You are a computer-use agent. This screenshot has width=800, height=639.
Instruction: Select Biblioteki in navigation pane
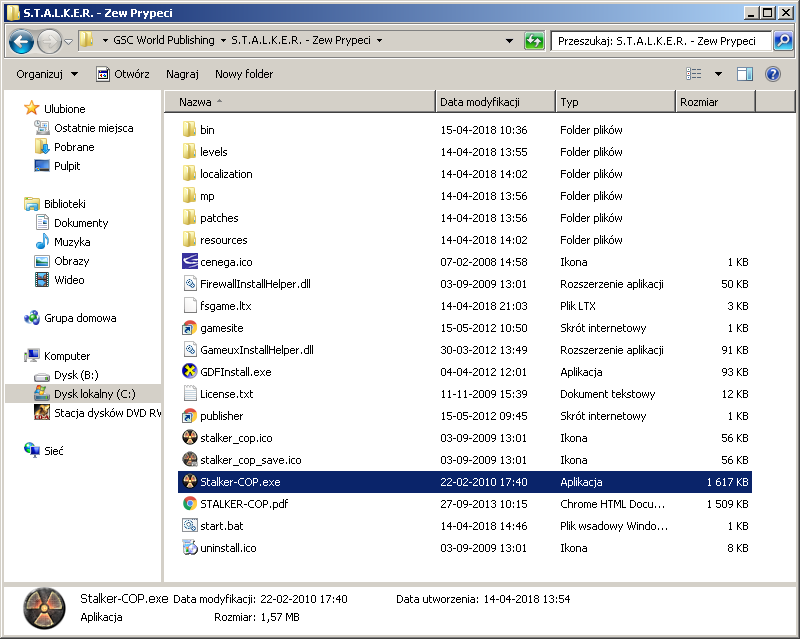tap(55, 204)
